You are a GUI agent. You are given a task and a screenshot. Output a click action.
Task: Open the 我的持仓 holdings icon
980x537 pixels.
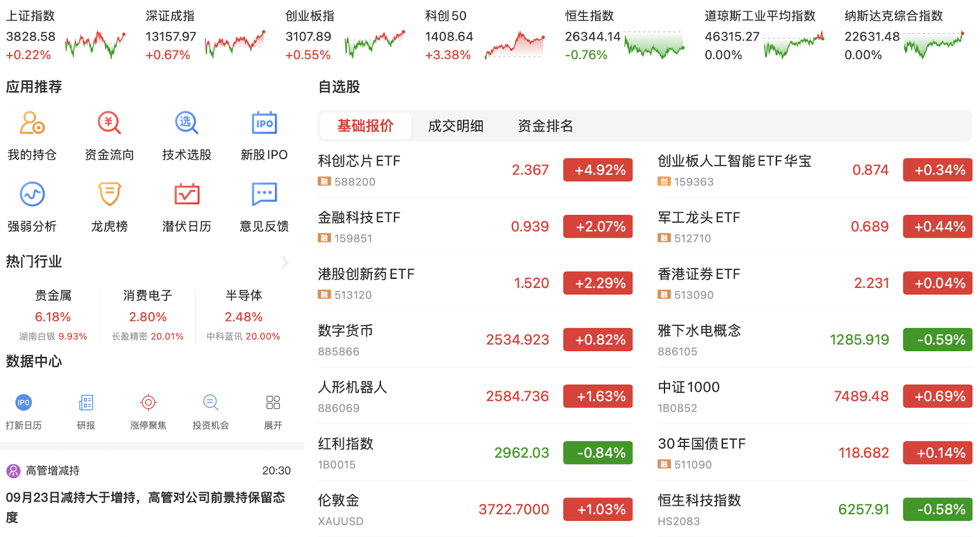click(32, 124)
